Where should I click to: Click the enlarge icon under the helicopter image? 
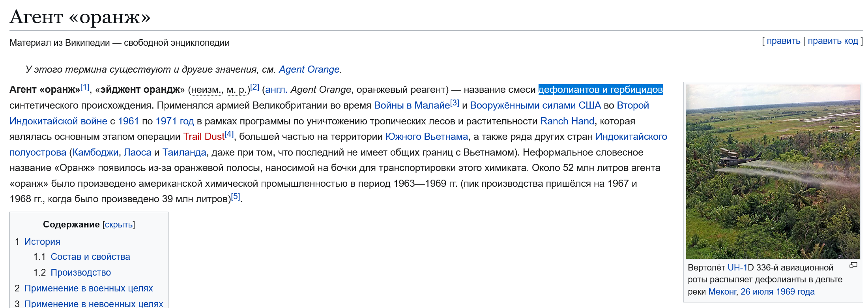pyautogui.click(x=853, y=265)
